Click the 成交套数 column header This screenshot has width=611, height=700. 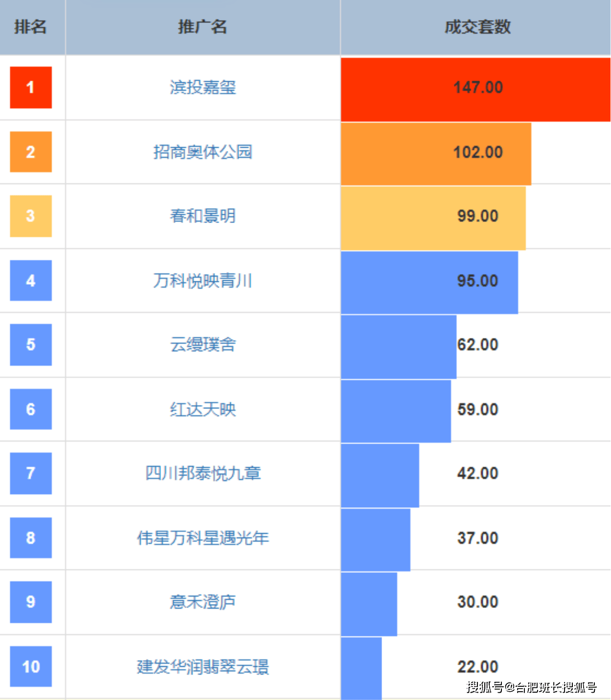(477, 27)
